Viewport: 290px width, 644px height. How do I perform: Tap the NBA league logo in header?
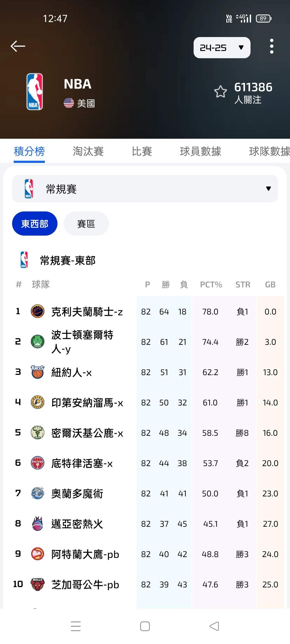pos(35,92)
